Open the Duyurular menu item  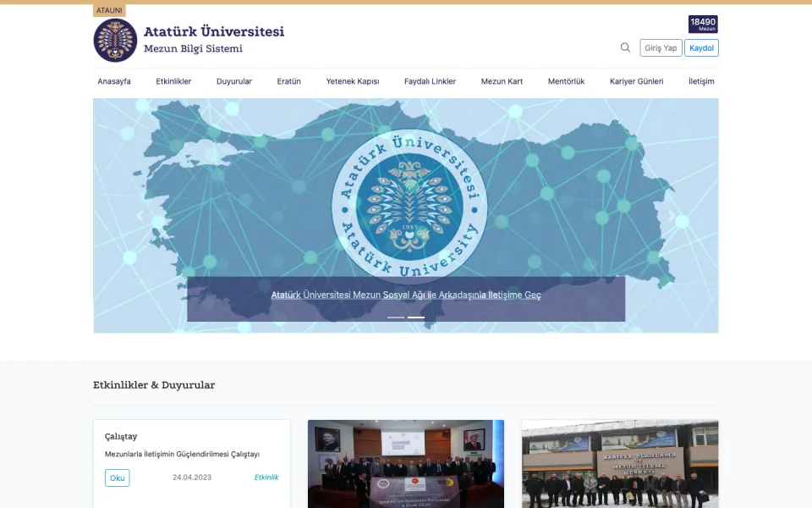tap(234, 81)
